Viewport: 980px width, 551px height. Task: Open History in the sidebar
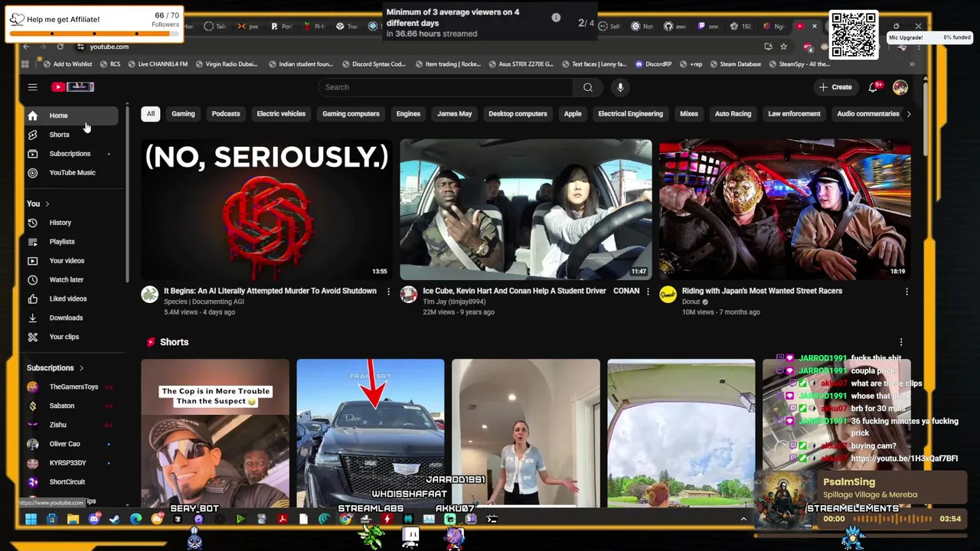70,223
